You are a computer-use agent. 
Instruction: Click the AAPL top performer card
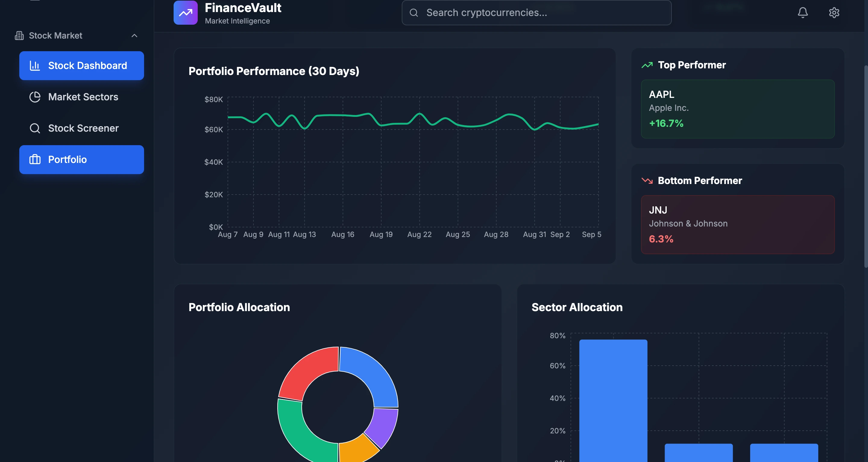point(737,109)
